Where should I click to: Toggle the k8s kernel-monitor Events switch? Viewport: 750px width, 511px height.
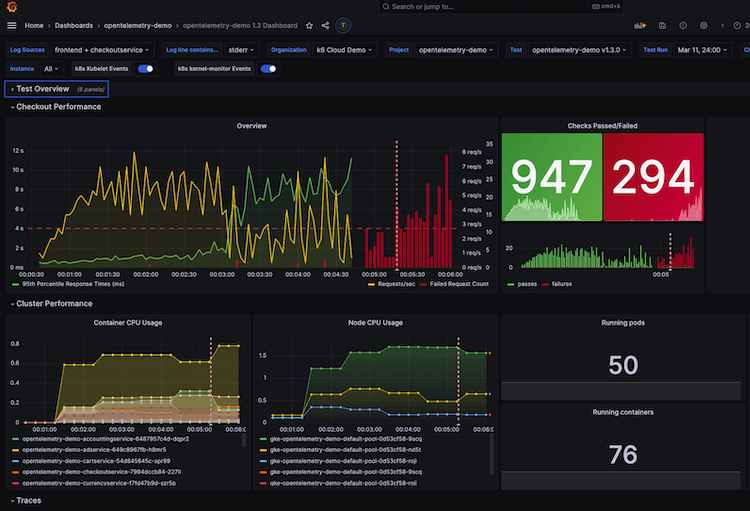click(268, 69)
